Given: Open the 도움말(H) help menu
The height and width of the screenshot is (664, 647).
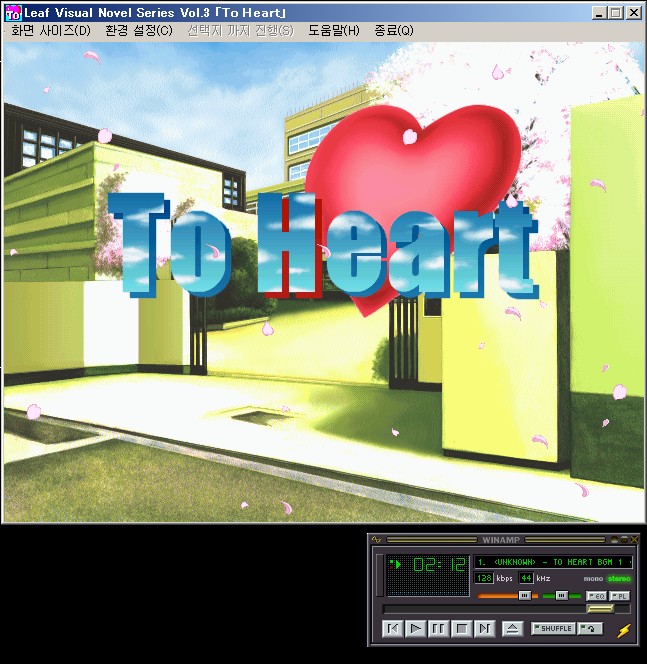Looking at the screenshot, I should 334,30.
